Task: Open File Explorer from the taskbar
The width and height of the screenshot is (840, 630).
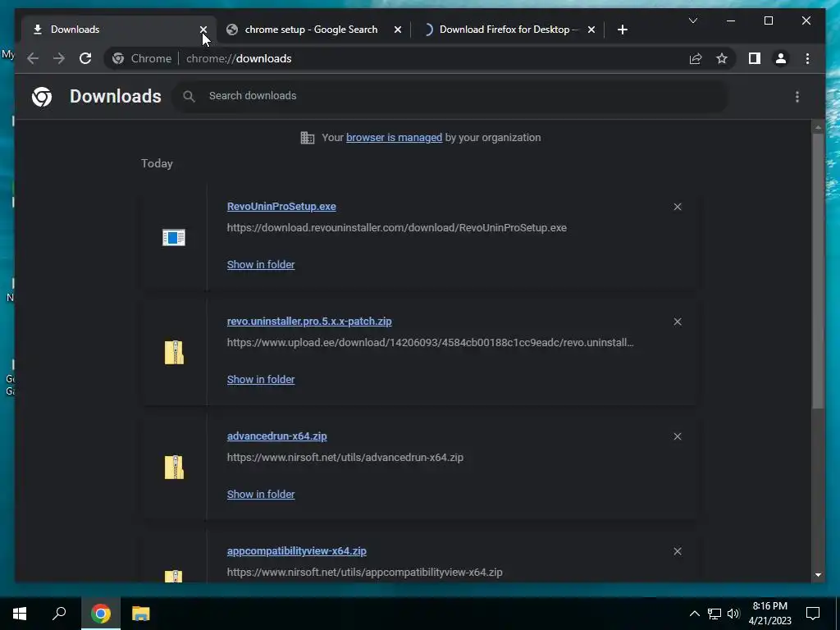Action: click(x=141, y=614)
